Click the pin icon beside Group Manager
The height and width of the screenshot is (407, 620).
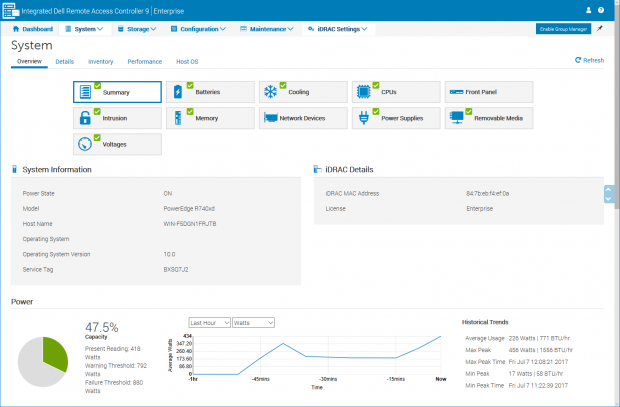coord(599,29)
